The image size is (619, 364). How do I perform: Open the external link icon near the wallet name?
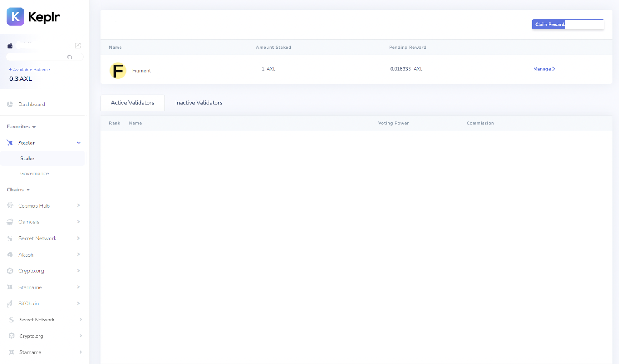click(x=77, y=45)
